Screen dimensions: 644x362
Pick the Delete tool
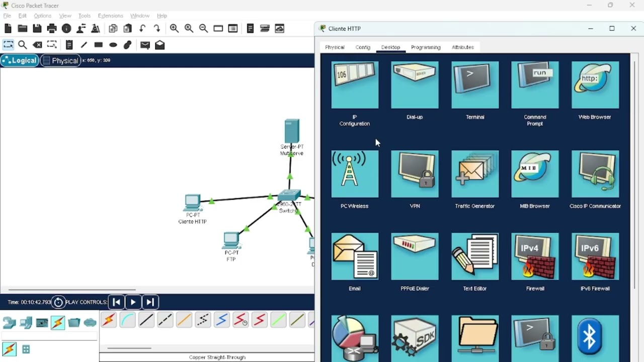click(x=37, y=45)
